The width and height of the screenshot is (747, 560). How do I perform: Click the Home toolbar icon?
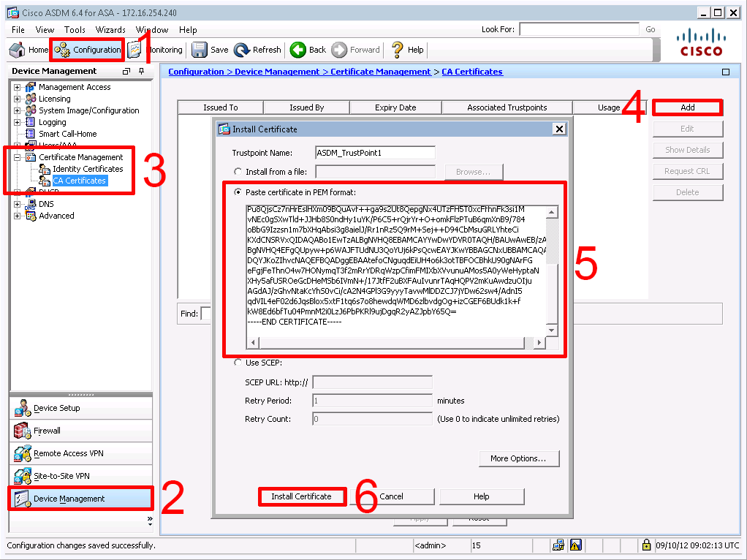[x=17, y=50]
